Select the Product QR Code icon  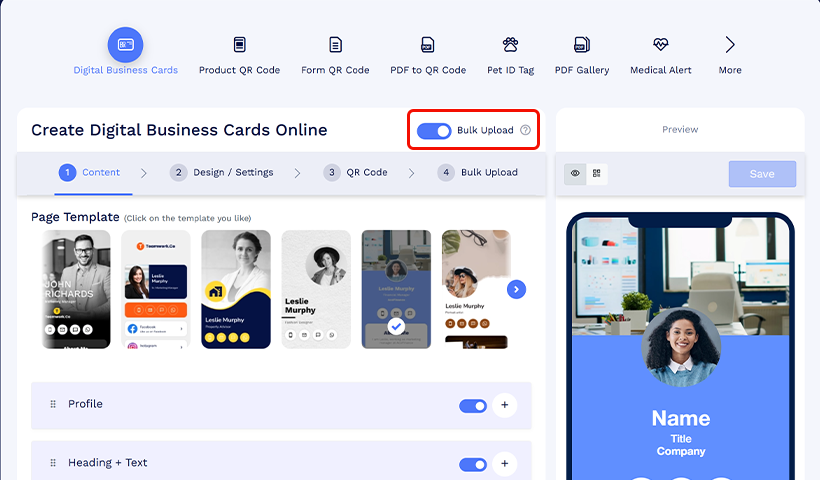240,45
